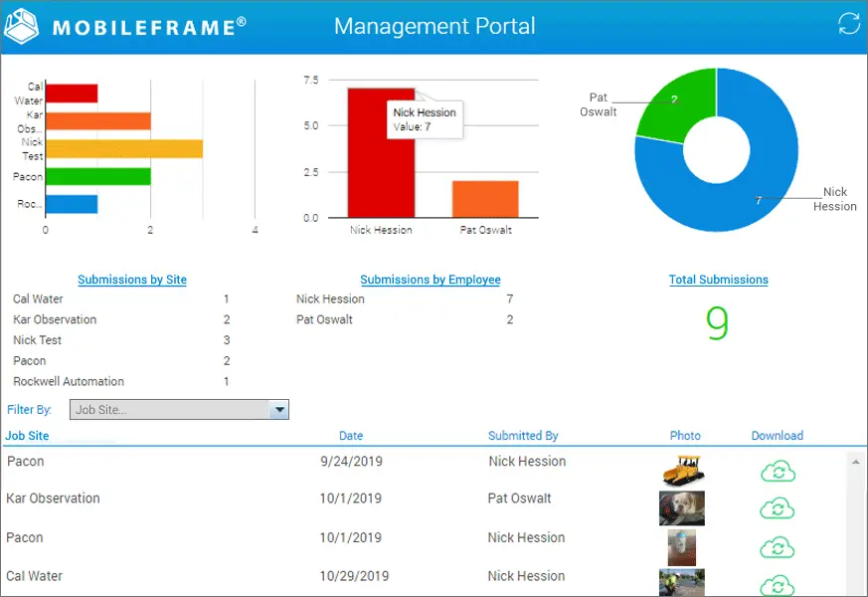Click 'Nick Hession' in employee summary list
Screen dimensions: 868x597
(330, 299)
